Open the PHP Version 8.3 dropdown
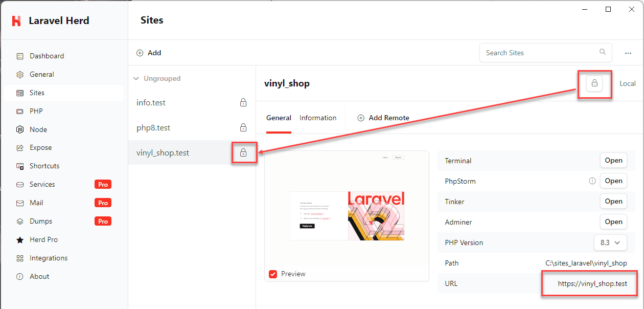This screenshot has width=644, height=309. (x=610, y=242)
